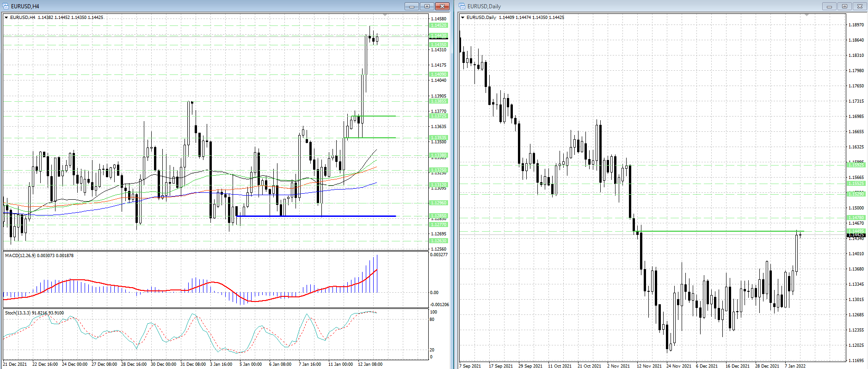Expand the arrow beside the EURUSD,H4 chart label
This screenshot has height=369, width=868.
pyautogui.click(x=6, y=18)
